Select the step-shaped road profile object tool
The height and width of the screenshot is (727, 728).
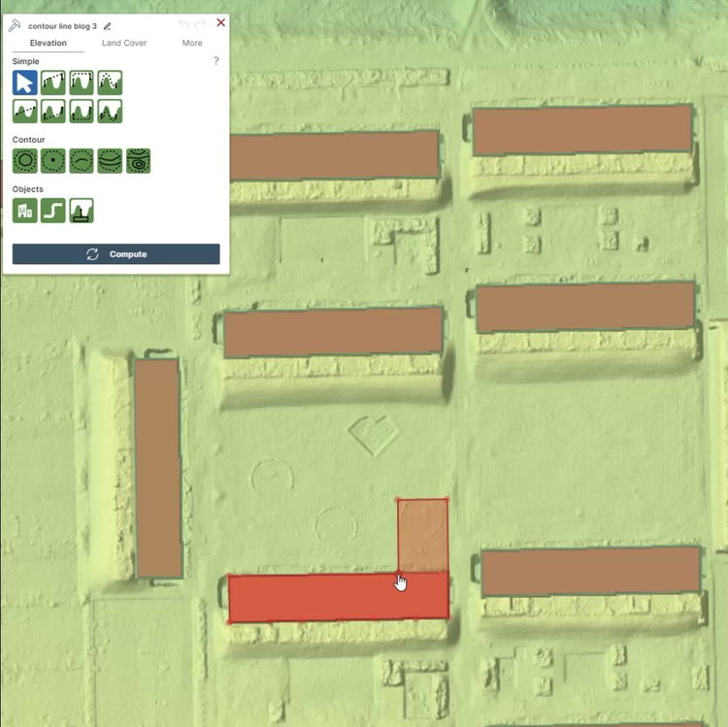[x=53, y=211]
